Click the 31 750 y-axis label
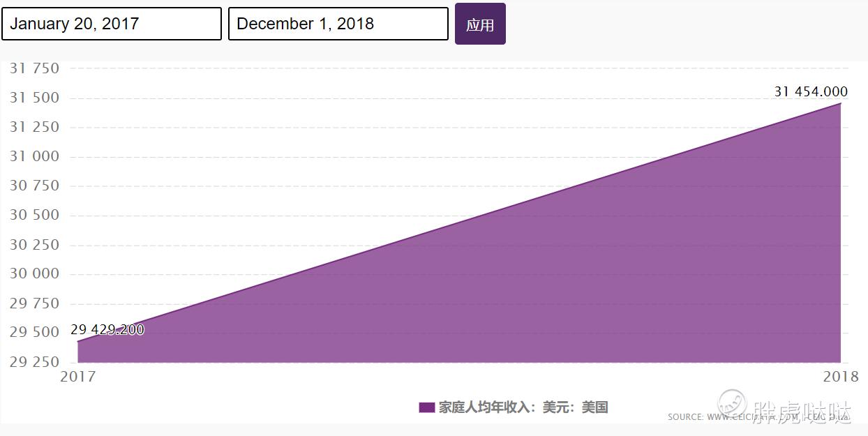868x436 pixels. 34,68
